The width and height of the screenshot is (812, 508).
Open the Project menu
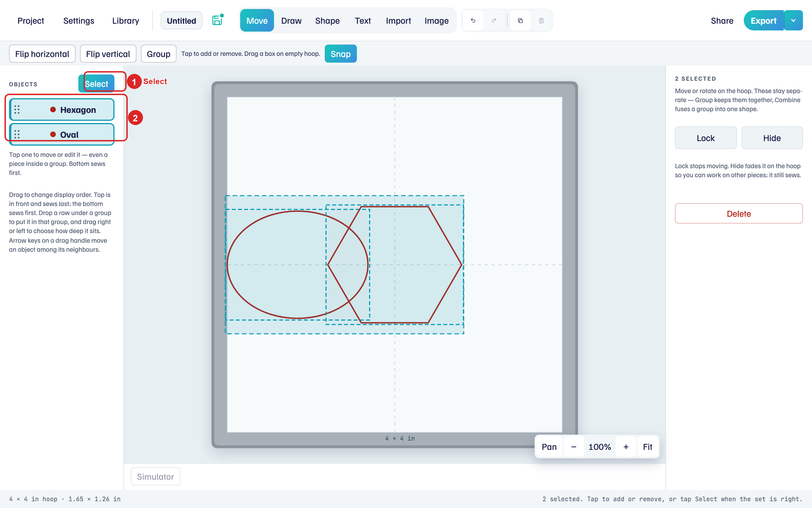(30, 21)
